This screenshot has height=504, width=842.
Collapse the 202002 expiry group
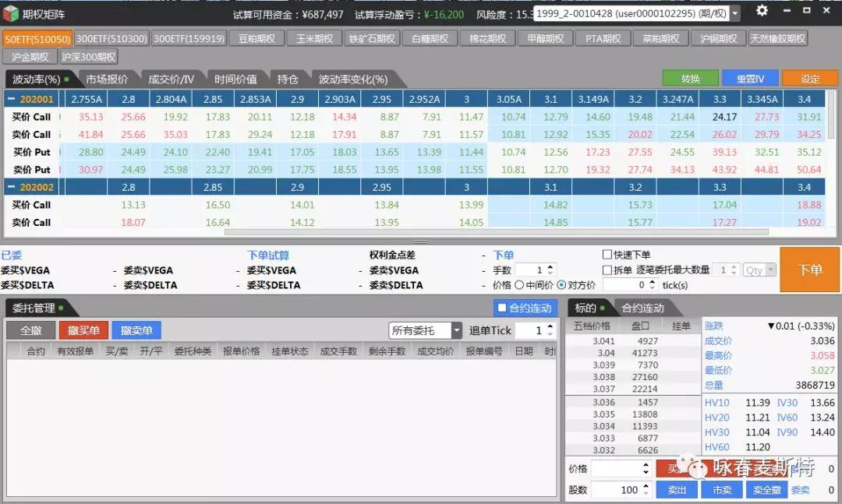(11, 187)
